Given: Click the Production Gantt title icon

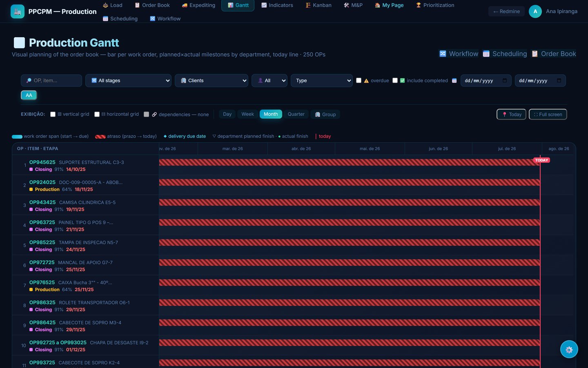Looking at the screenshot, I should [x=19, y=43].
